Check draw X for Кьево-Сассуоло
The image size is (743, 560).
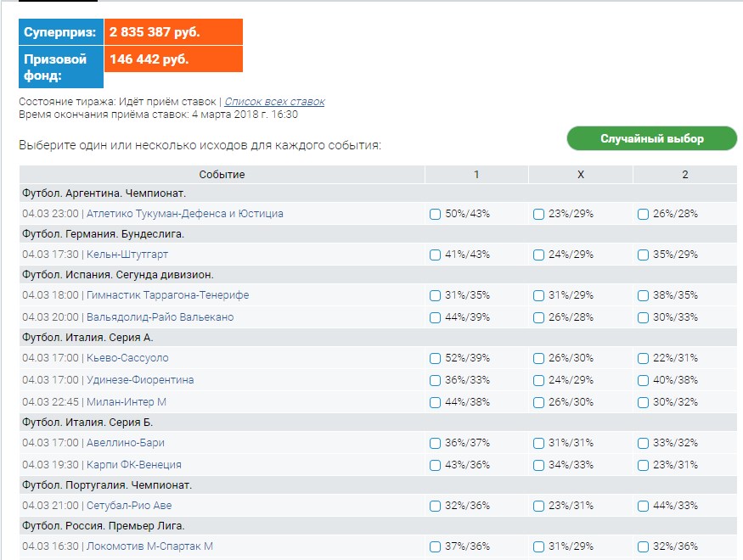coord(538,360)
